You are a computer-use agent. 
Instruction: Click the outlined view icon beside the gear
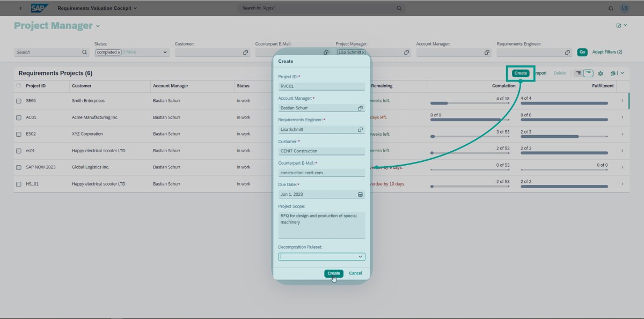coord(588,73)
